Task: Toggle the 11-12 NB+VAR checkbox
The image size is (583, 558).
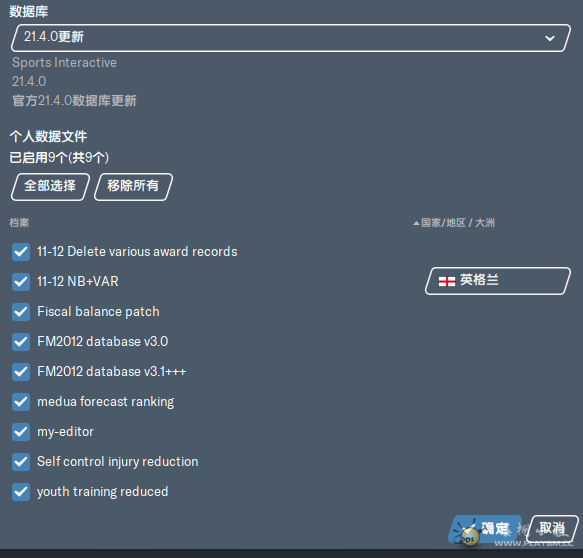Action: click(21, 282)
